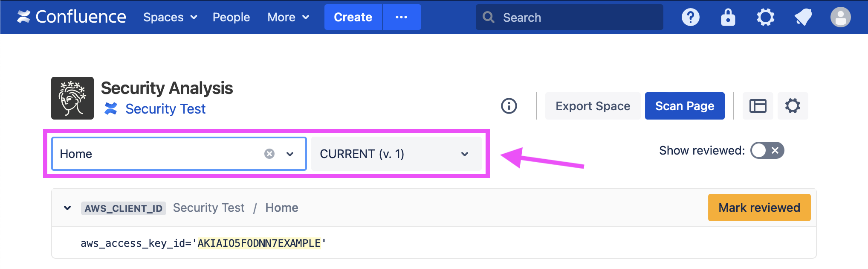Click the Scan Page button
This screenshot has width=868, height=269.
(x=684, y=106)
